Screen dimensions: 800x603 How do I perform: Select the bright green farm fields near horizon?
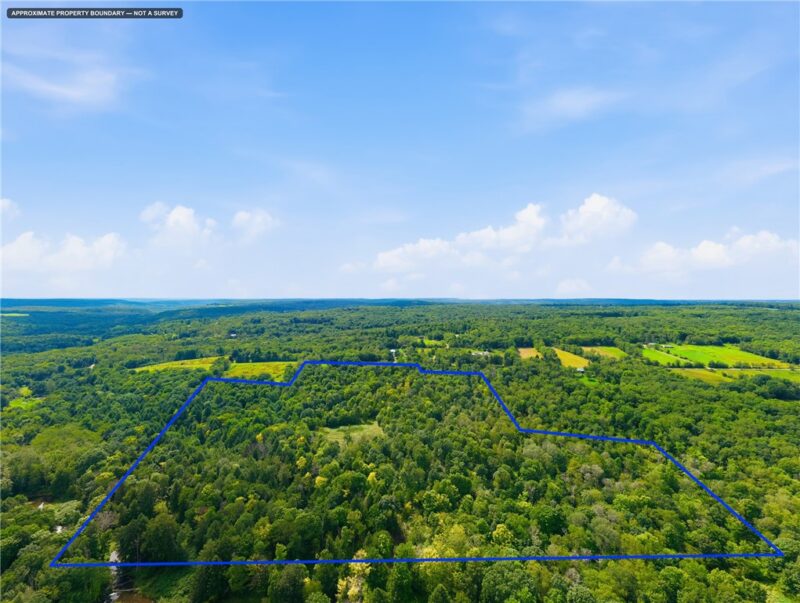712,355
